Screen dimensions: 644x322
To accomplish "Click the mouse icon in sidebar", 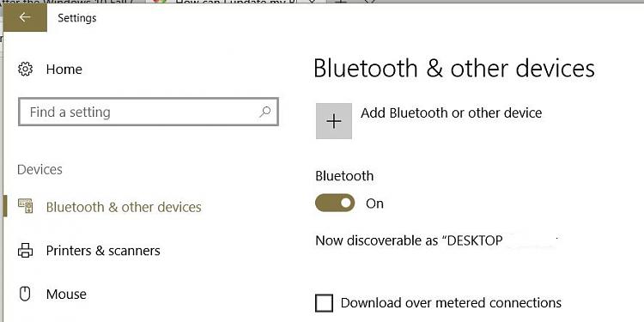I will tap(25, 294).
